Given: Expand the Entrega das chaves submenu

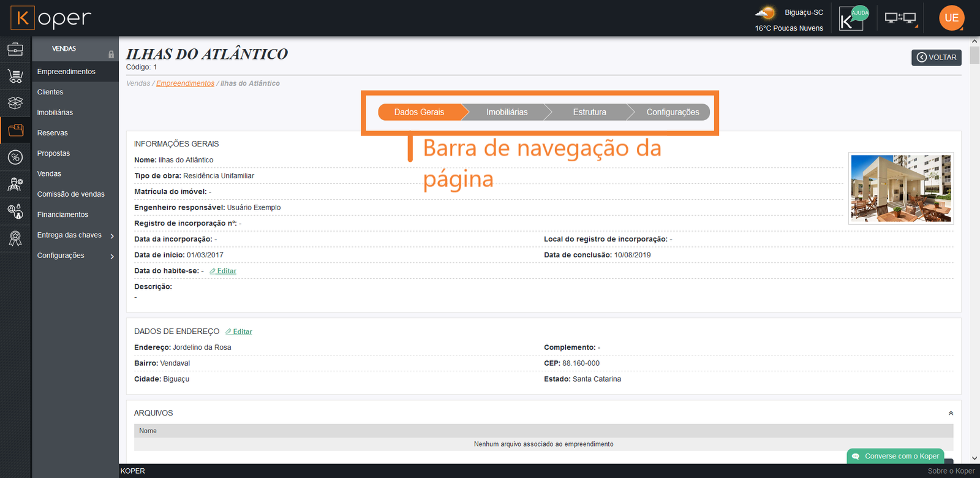Looking at the screenshot, I should (x=112, y=236).
